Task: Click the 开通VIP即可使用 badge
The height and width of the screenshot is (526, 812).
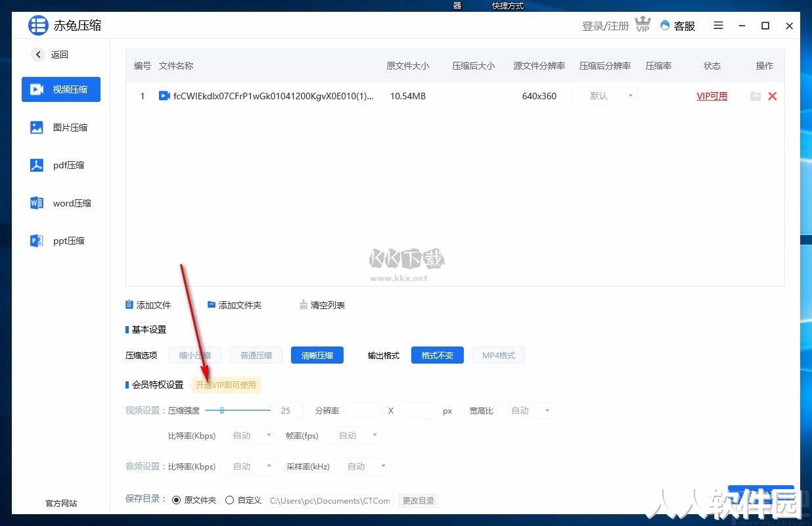Action: 226,385
